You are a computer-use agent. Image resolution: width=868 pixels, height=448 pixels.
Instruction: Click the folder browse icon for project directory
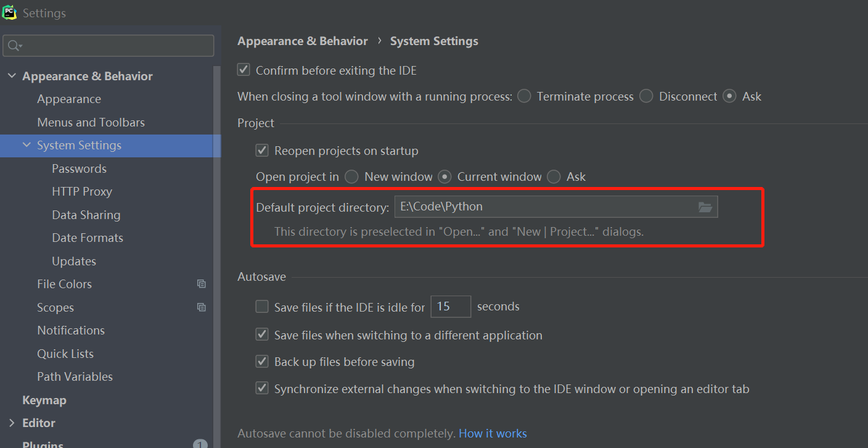click(705, 207)
